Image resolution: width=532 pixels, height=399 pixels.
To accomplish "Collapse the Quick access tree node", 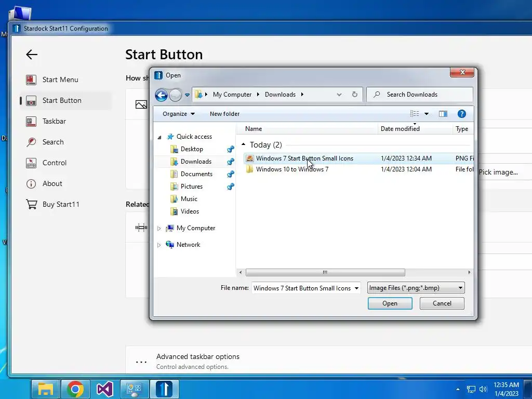I will 159,137.
